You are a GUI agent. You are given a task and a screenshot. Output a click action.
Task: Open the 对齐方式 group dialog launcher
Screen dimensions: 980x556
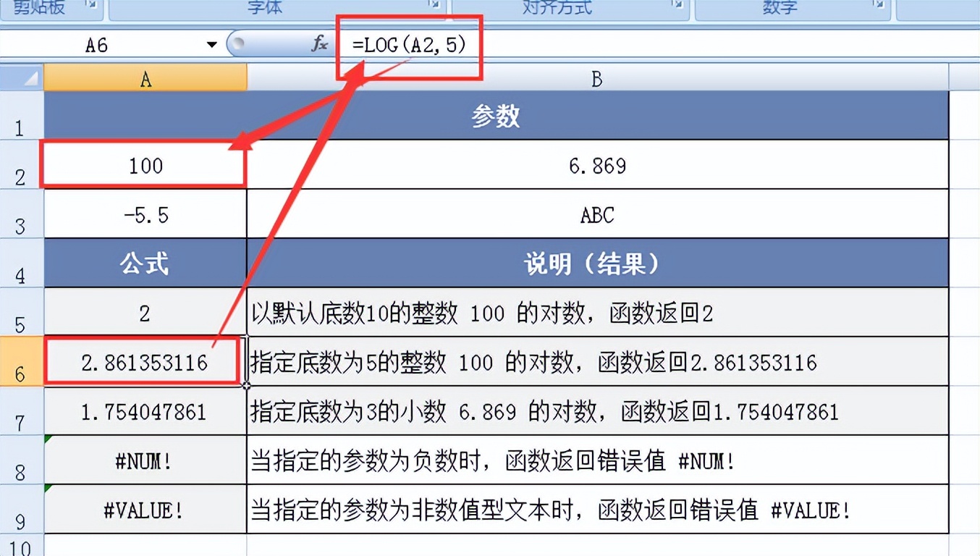coord(677,6)
